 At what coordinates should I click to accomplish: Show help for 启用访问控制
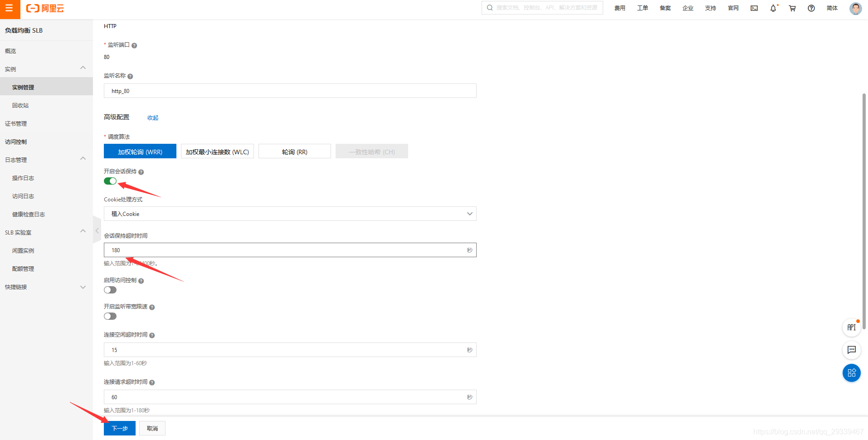click(x=141, y=281)
